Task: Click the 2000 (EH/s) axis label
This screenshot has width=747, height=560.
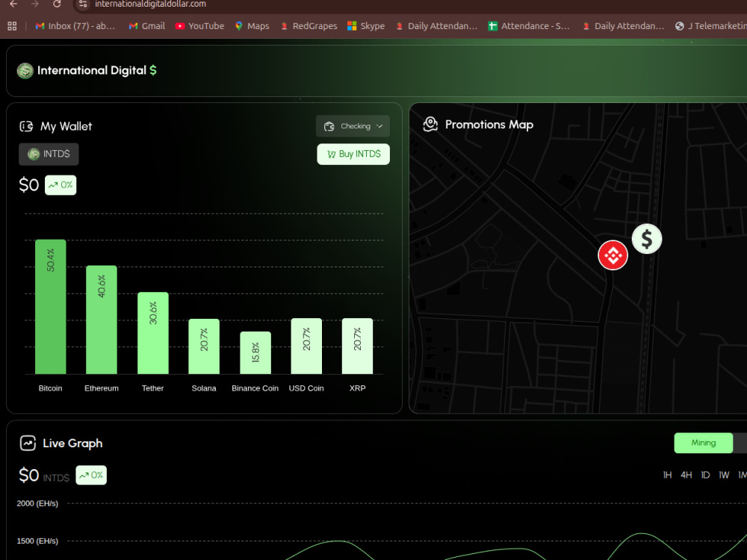Action: 37,503
